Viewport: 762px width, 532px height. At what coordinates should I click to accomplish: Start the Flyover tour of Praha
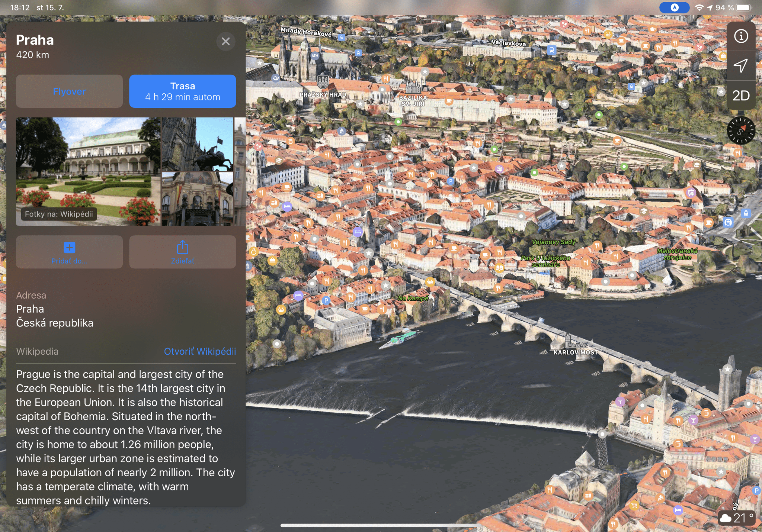click(69, 91)
